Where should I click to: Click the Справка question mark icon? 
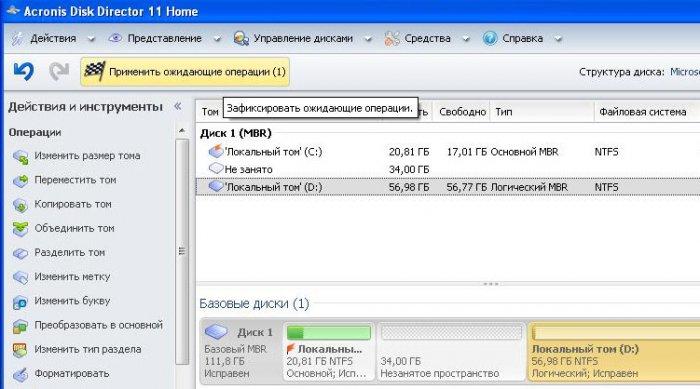coord(490,38)
